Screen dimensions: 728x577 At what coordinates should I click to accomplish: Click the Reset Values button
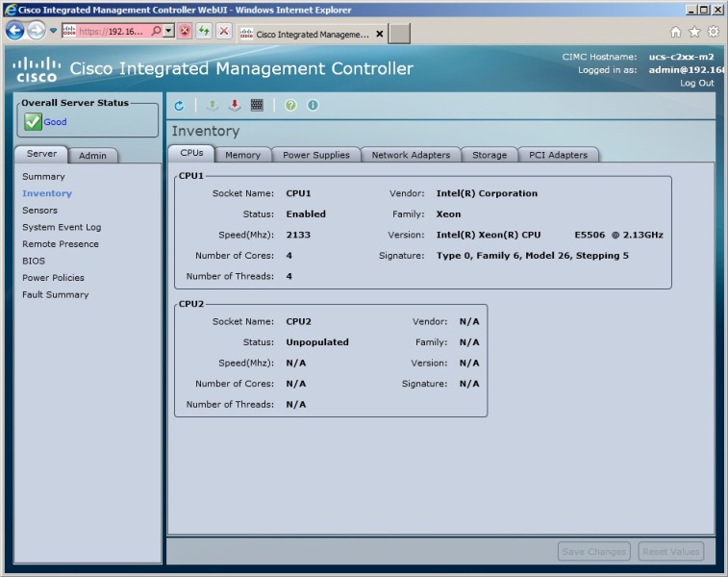click(671, 551)
